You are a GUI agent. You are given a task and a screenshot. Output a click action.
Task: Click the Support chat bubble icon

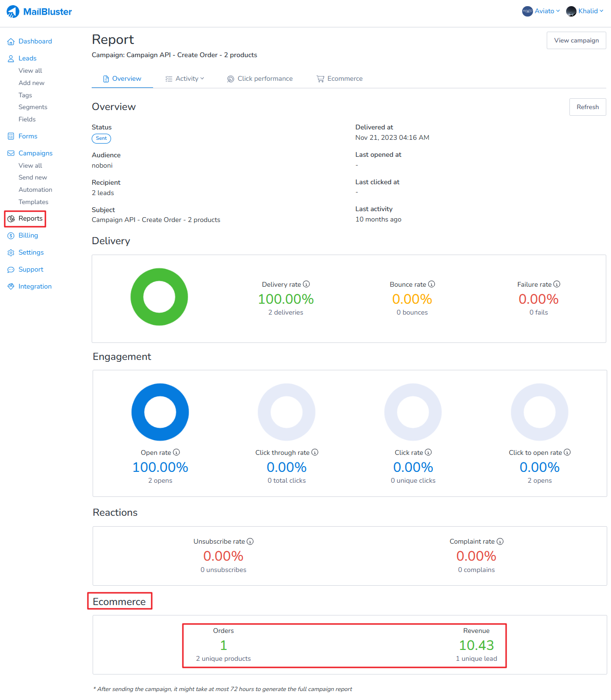click(x=11, y=270)
